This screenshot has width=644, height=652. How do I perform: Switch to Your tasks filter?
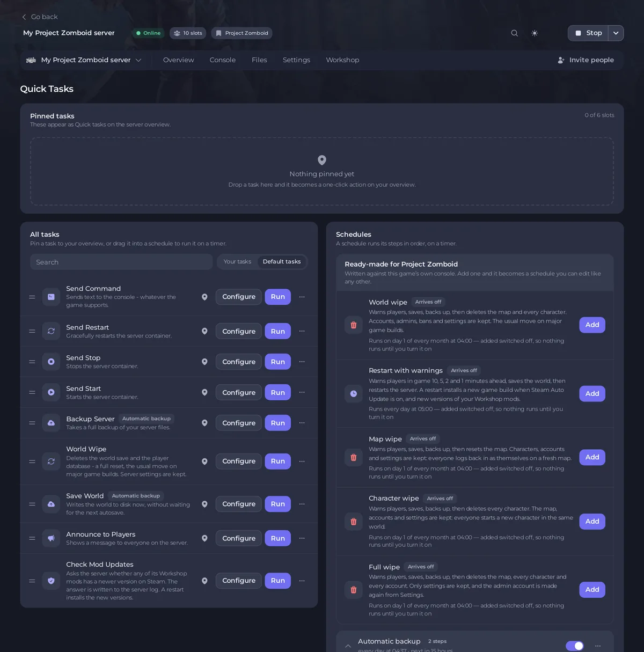(x=237, y=262)
